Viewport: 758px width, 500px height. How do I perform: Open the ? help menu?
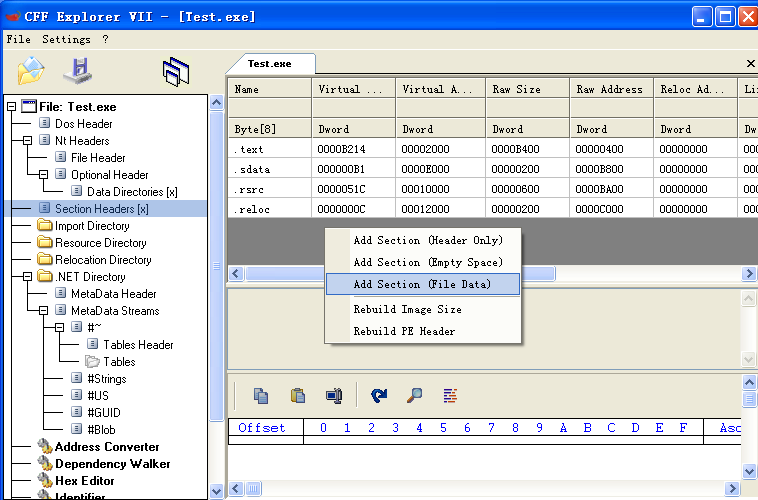point(105,39)
